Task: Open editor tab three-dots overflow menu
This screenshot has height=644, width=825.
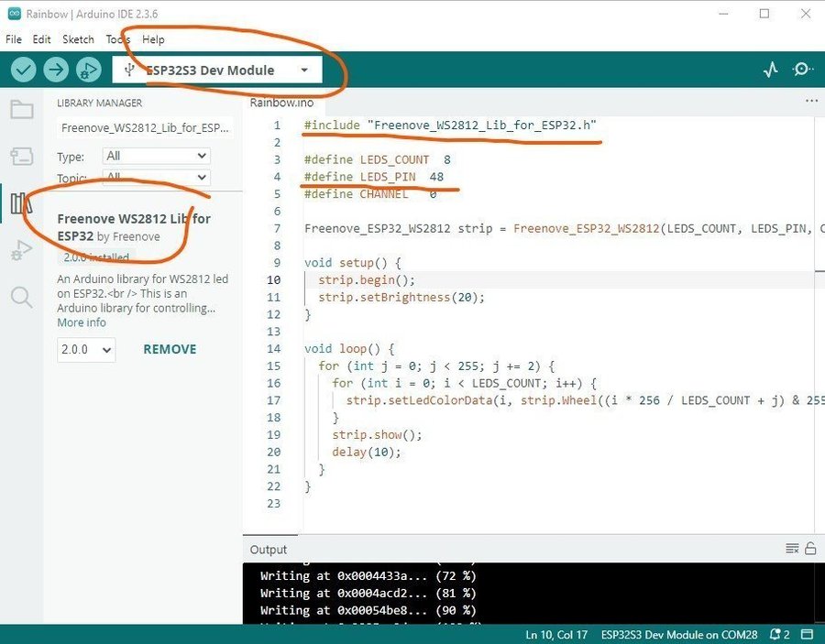Action: [811, 101]
